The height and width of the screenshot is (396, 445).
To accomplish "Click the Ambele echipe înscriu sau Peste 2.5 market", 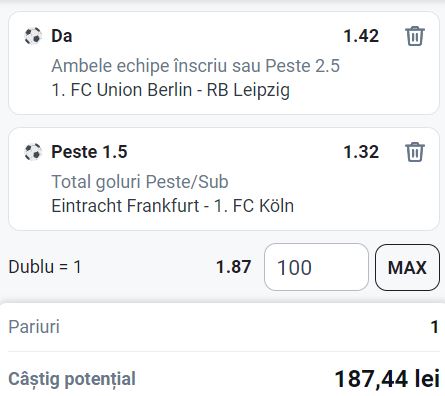I will coord(196,66).
